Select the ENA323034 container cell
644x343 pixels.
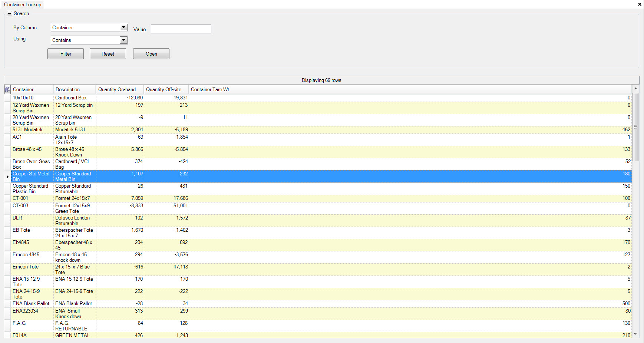click(x=32, y=314)
